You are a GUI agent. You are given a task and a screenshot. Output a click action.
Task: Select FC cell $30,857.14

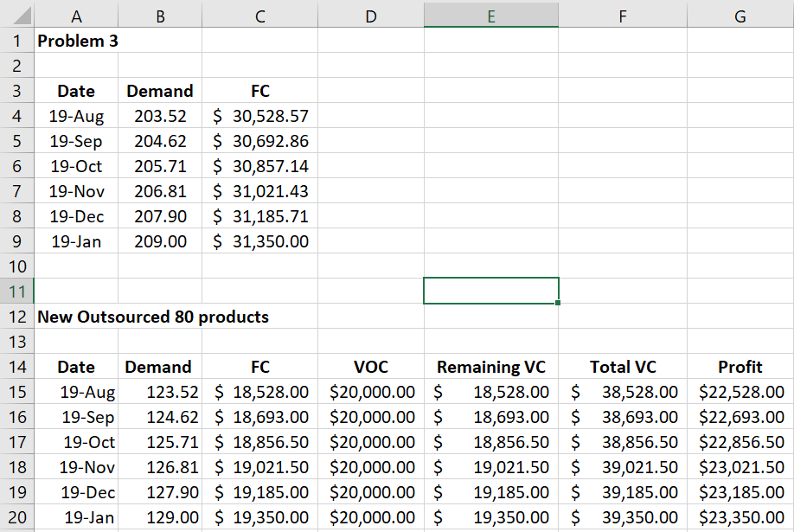coord(259,166)
